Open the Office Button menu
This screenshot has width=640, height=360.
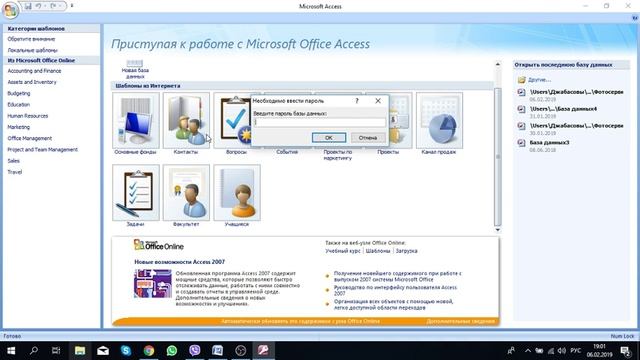coord(10,10)
